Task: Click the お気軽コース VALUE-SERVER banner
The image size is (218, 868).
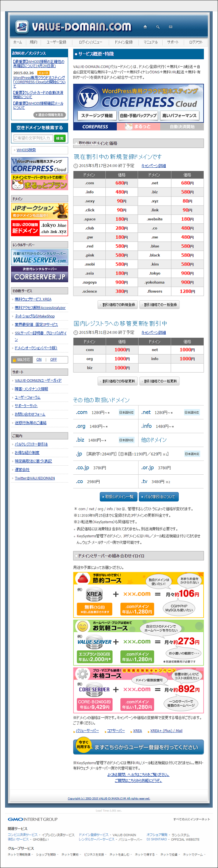Action: [x=139, y=643]
